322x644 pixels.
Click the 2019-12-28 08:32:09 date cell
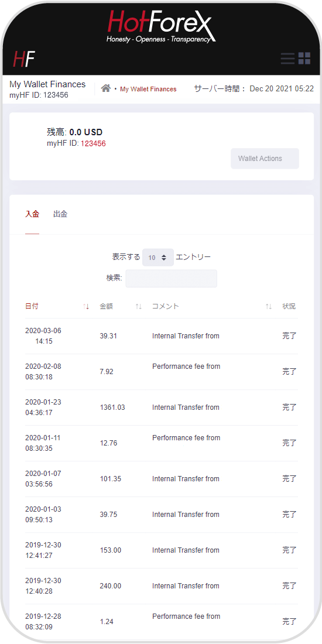point(43,622)
